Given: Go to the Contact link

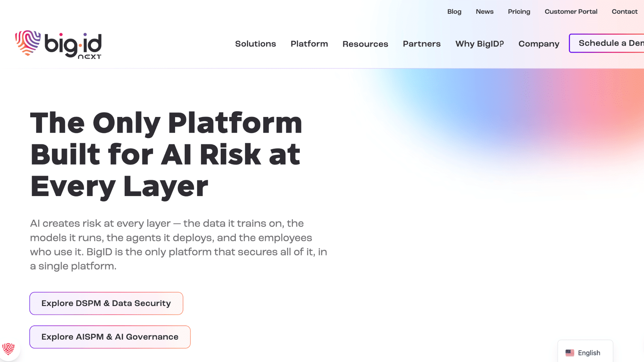Looking at the screenshot, I should 625,12.
